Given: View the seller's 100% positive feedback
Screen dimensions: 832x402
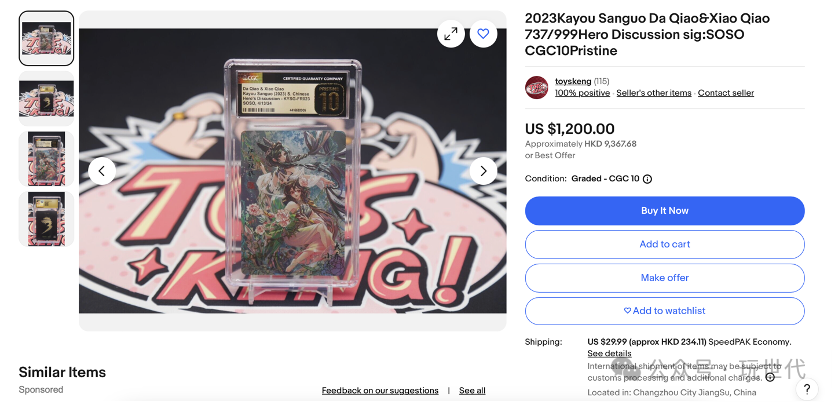Looking at the screenshot, I should click(582, 93).
